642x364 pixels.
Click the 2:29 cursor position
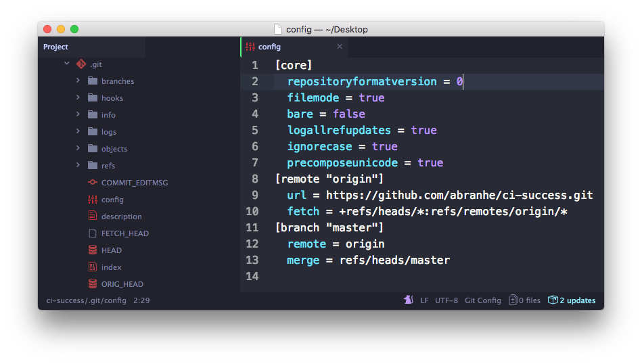(x=141, y=300)
